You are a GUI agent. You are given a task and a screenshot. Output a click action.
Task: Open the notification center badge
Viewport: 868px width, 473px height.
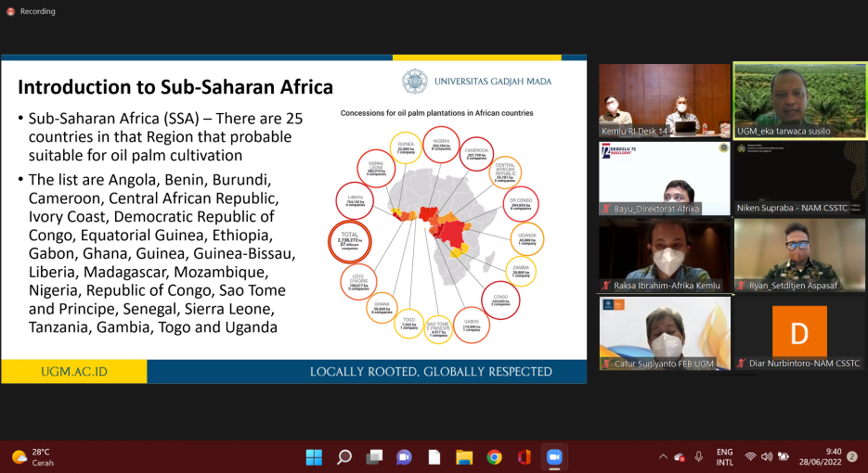pos(851,456)
